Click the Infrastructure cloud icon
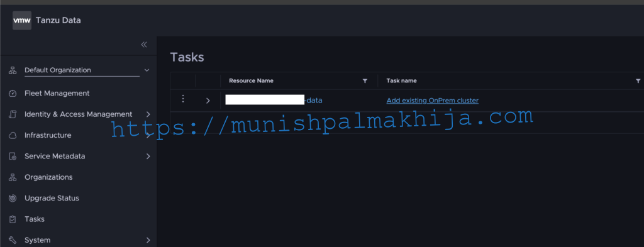 tap(13, 135)
